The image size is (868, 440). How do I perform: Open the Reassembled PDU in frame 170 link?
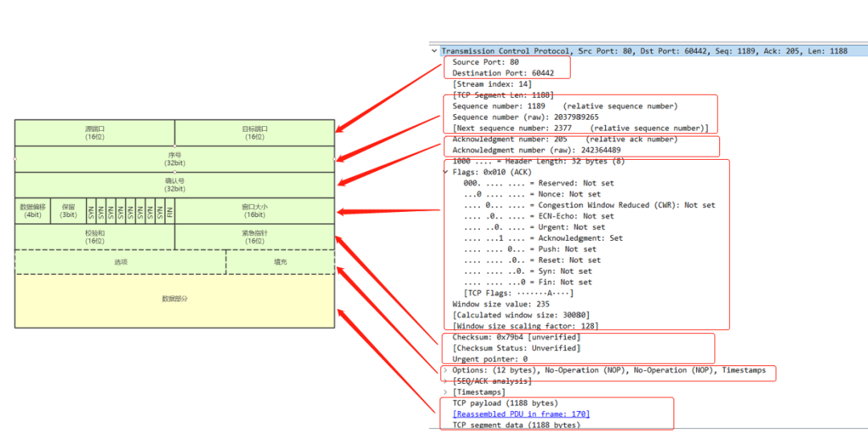coord(521,414)
